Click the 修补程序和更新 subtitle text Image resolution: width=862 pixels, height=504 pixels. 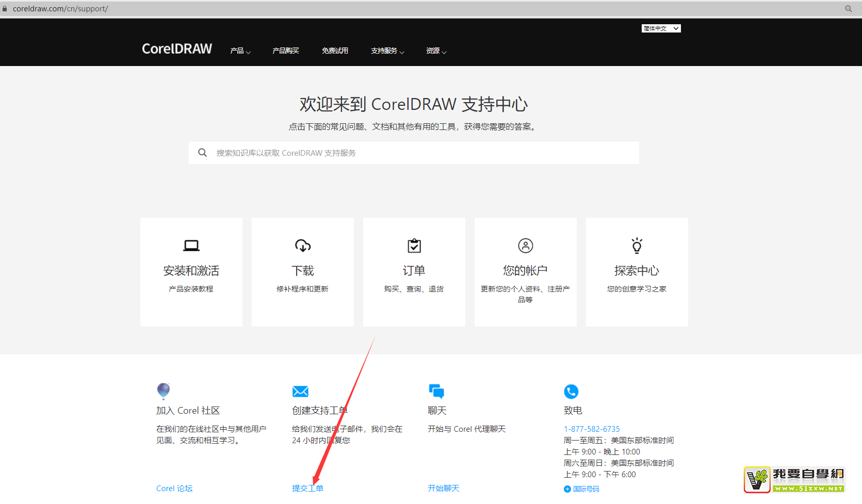[x=303, y=289]
